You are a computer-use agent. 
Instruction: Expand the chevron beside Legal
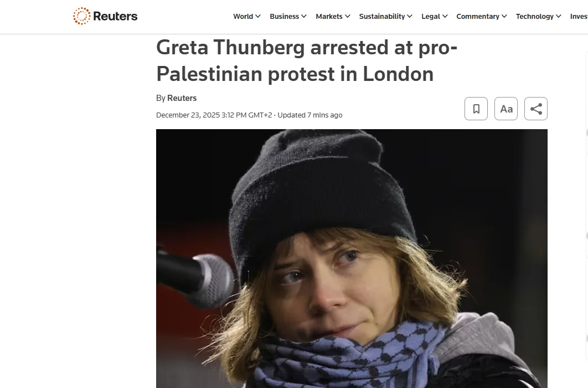445,17
